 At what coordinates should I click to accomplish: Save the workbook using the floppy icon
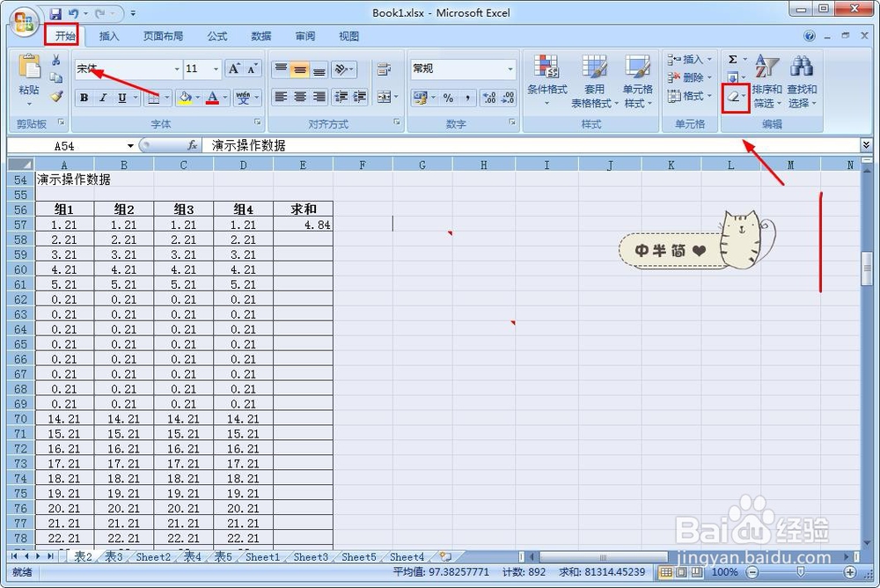pos(55,13)
